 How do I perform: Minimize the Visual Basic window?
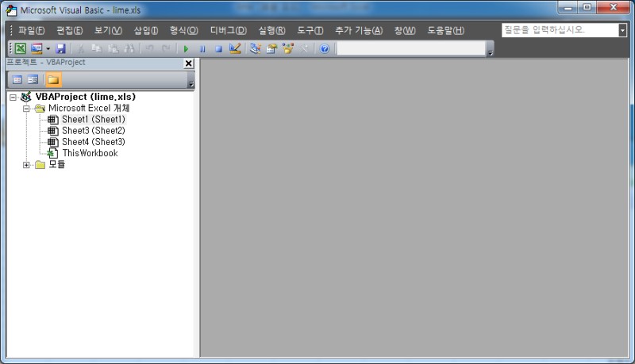tap(568, 7)
